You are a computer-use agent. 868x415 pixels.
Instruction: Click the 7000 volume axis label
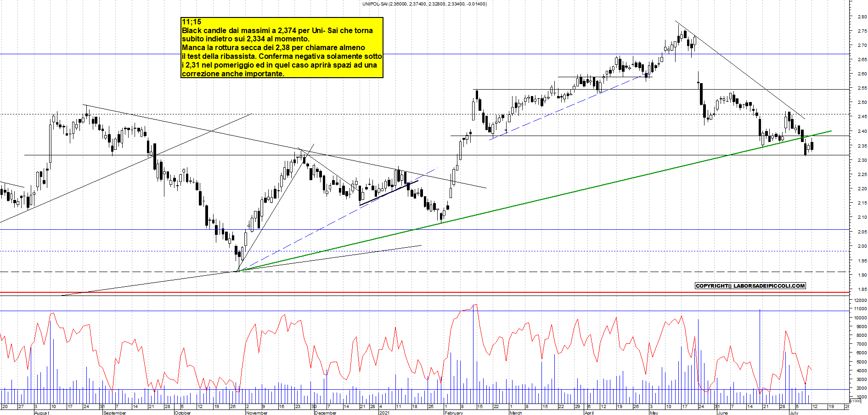pyautogui.click(x=862, y=344)
